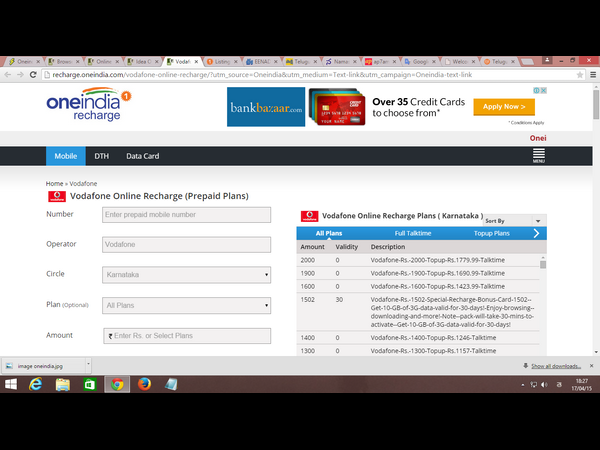The width and height of the screenshot is (600, 450).
Task: Select the Data Card tab
Action: (x=142, y=157)
